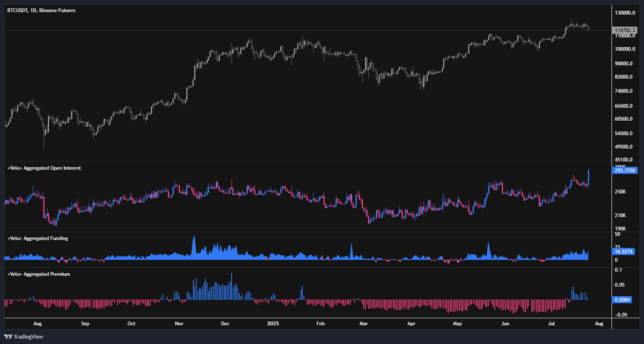Image resolution: width=644 pixels, height=344 pixels.
Task: Click the Mar label on time axis
Action: point(363,324)
